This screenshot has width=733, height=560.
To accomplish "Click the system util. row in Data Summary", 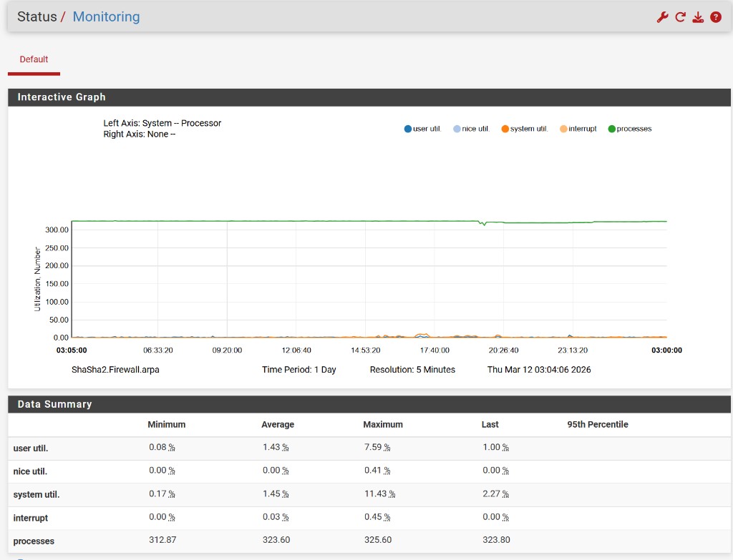I will (37, 494).
